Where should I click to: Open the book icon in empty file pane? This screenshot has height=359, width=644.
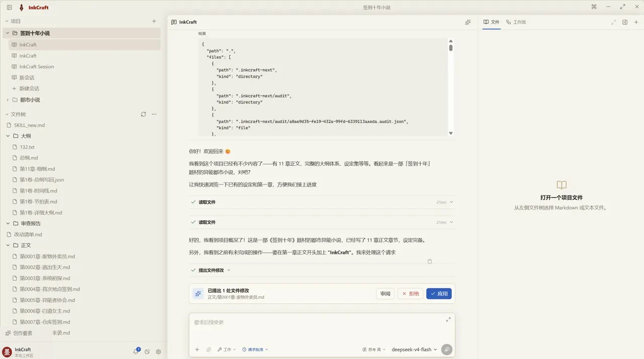click(561, 185)
